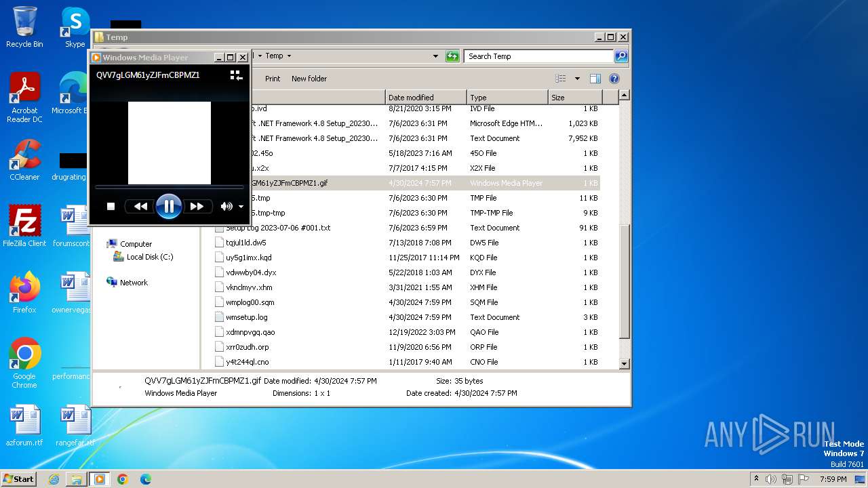Switch Media Player to Library view
The height and width of the screenshot is (488, 868).
[x=236, y=75]
